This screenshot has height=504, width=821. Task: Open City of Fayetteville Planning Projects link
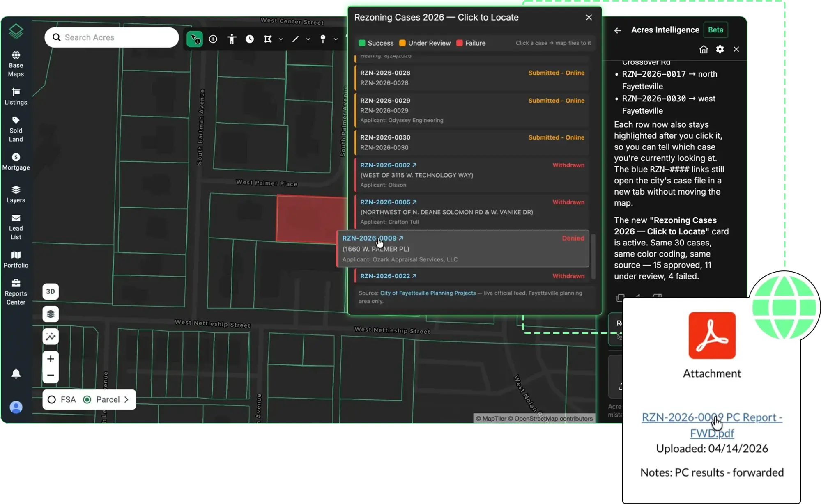tap(428, 293)
